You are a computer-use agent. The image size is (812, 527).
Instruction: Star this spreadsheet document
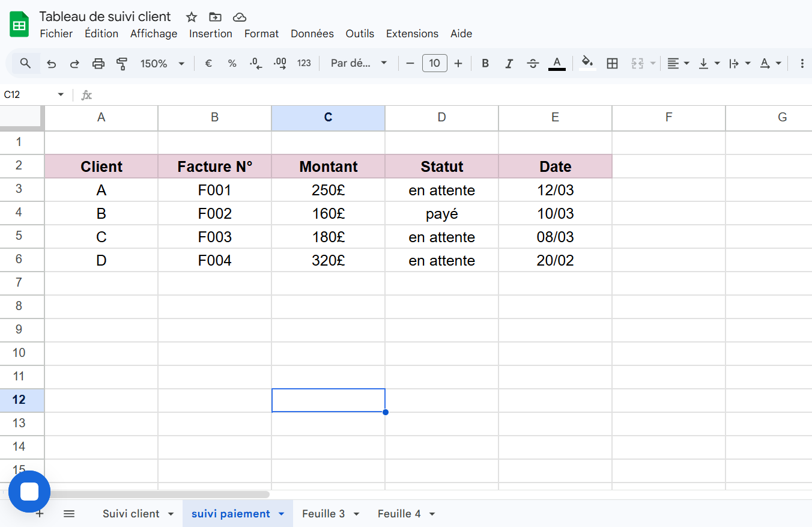[192, 17]
